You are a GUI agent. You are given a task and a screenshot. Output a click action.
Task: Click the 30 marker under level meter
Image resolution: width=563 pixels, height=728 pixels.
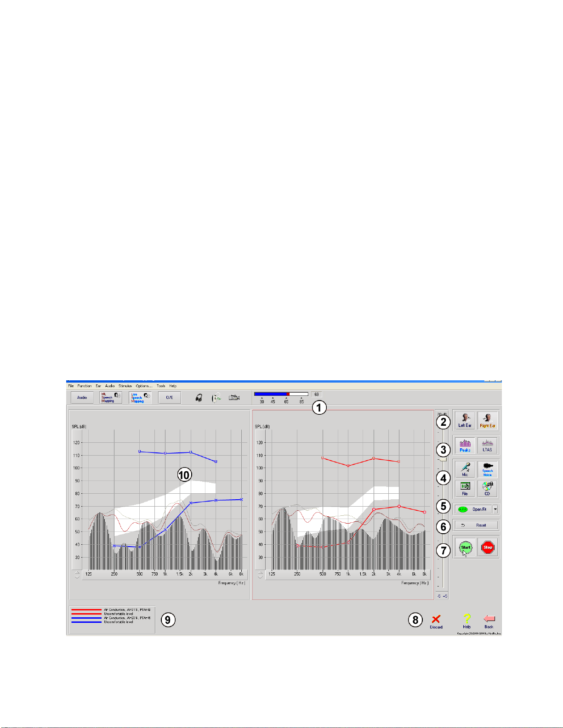262,401
